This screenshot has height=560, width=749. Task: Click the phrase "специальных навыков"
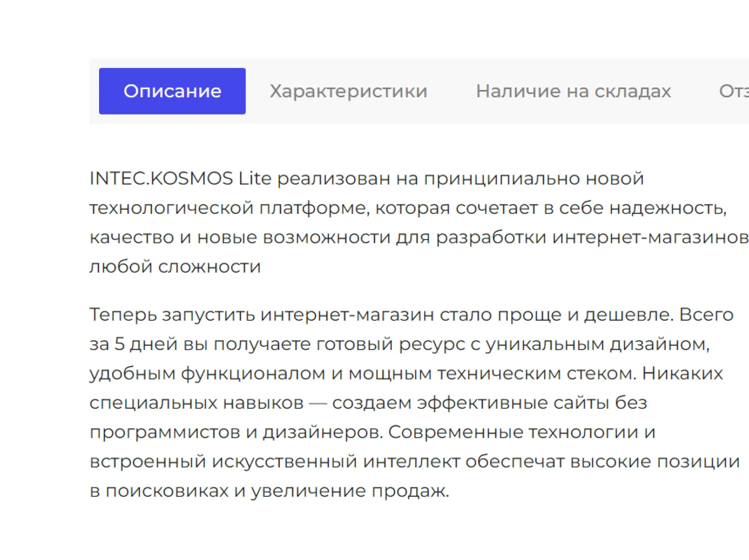point(196,403)
